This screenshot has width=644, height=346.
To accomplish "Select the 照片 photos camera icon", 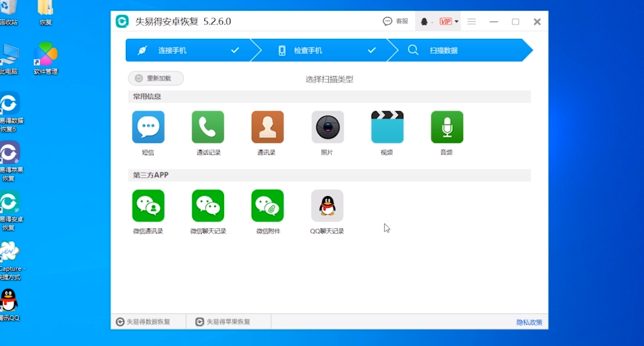I will tap(328, 127).
